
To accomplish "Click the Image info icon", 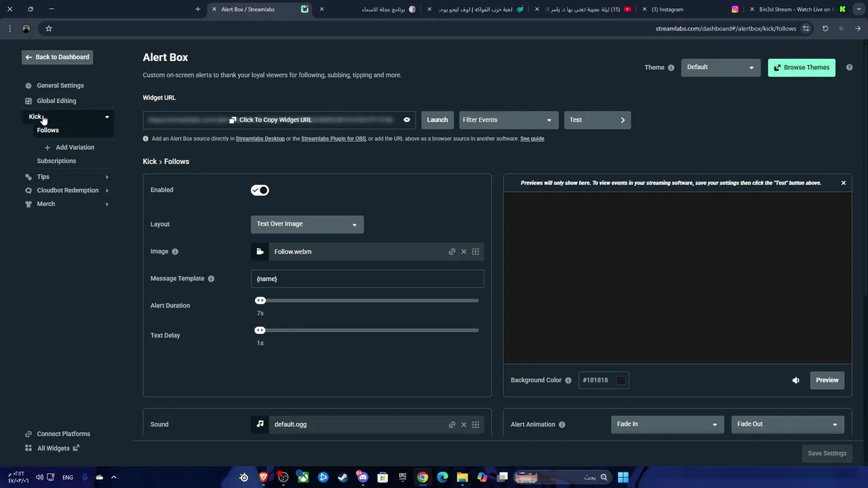I will (x=175, y=251).
